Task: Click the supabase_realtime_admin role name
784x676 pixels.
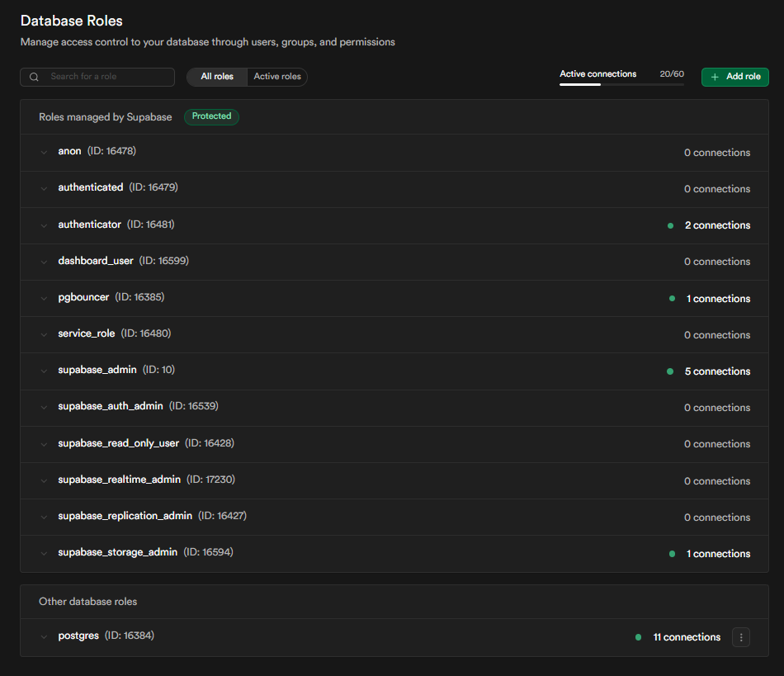Action: tap(119, 480)
